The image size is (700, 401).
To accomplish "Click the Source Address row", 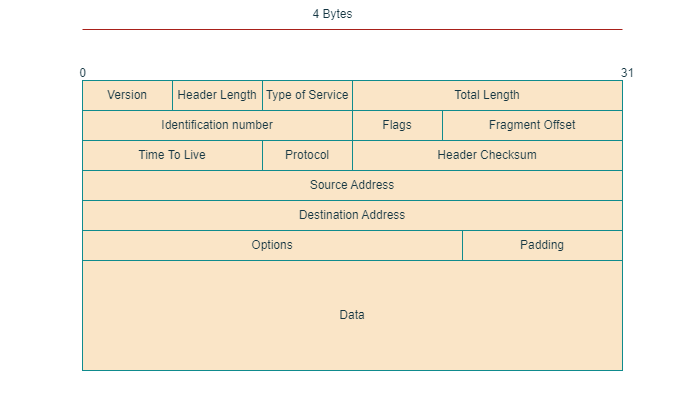I will click(352, 185).
